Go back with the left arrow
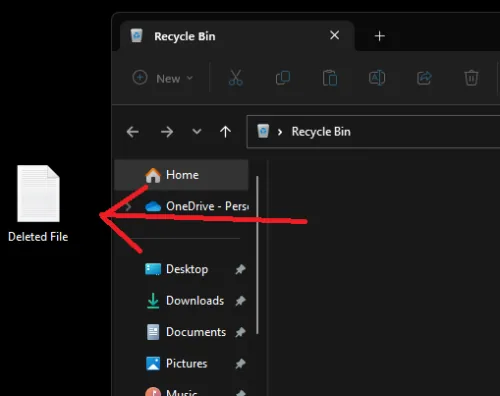 (133, 132)
